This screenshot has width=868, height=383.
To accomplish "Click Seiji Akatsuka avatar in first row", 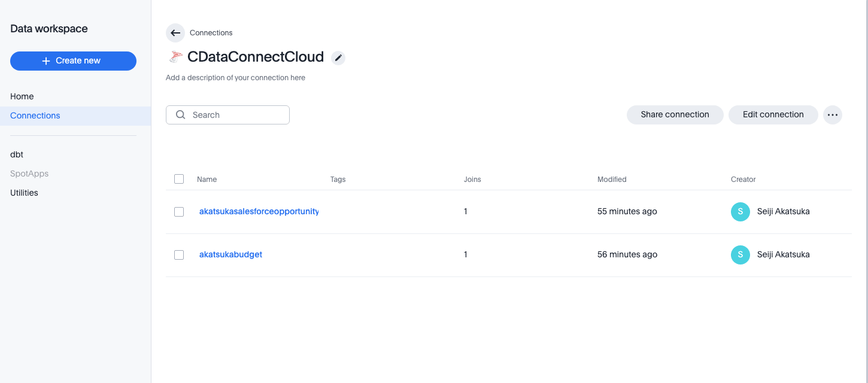I will click(740, 211).
